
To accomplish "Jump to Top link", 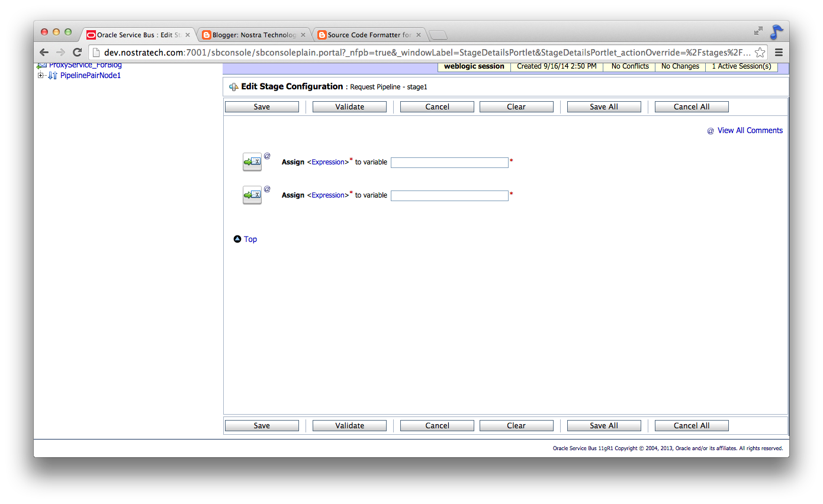I will (x=250, y=240).
